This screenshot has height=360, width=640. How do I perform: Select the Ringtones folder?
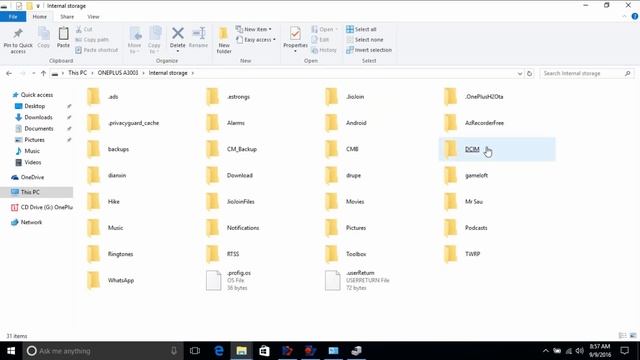120,254
